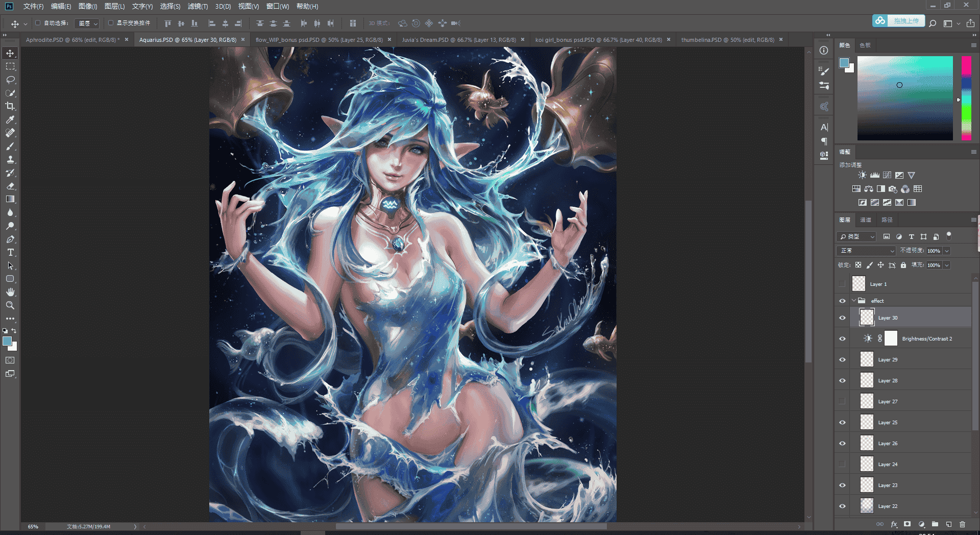Select the Eyedropper tool
The image size is (980, 535).
pos(10,119)
